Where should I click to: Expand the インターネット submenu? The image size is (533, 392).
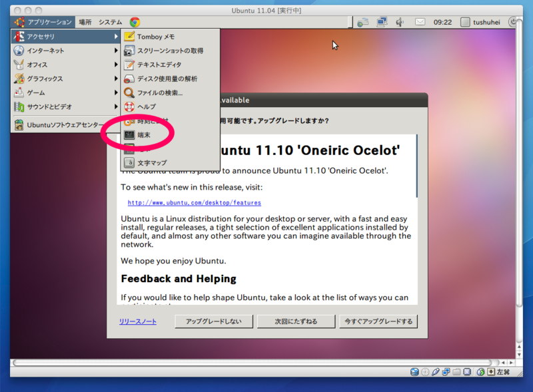(65, 51)
